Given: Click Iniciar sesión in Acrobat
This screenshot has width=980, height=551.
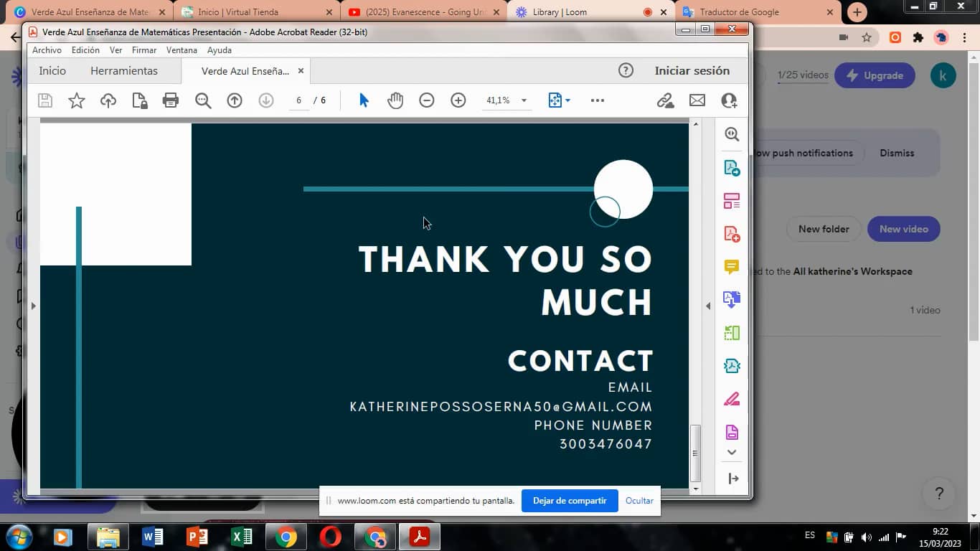Looking at the screenshot, I should tap(692, 70).
